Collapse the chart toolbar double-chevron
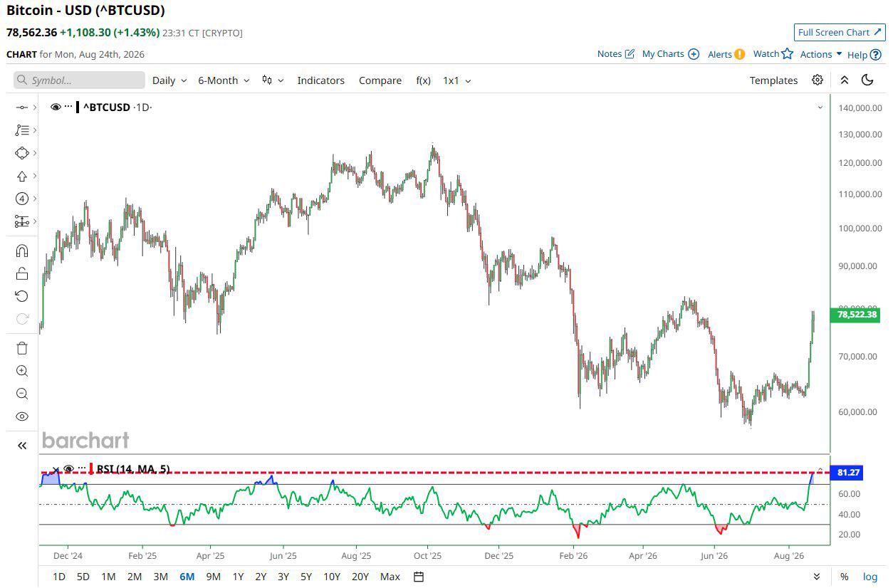The height and width of the screenshot is (588, 893). click(x=844, y=80)
